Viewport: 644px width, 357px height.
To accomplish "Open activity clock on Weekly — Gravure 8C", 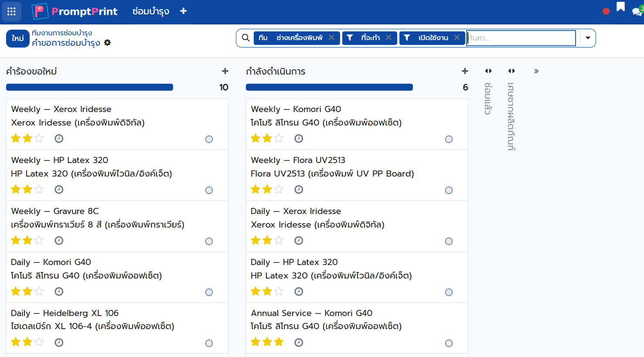I will pyautogui.click(x=59, y=241).
